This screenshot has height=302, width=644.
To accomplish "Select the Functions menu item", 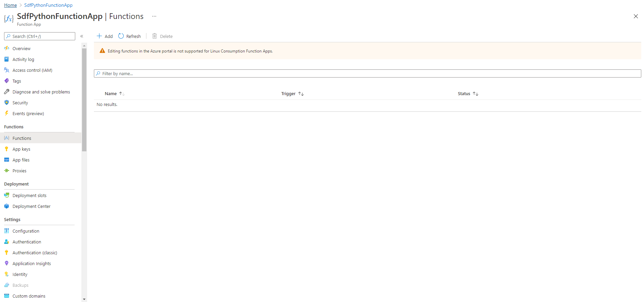I will (x=41, y=138).
